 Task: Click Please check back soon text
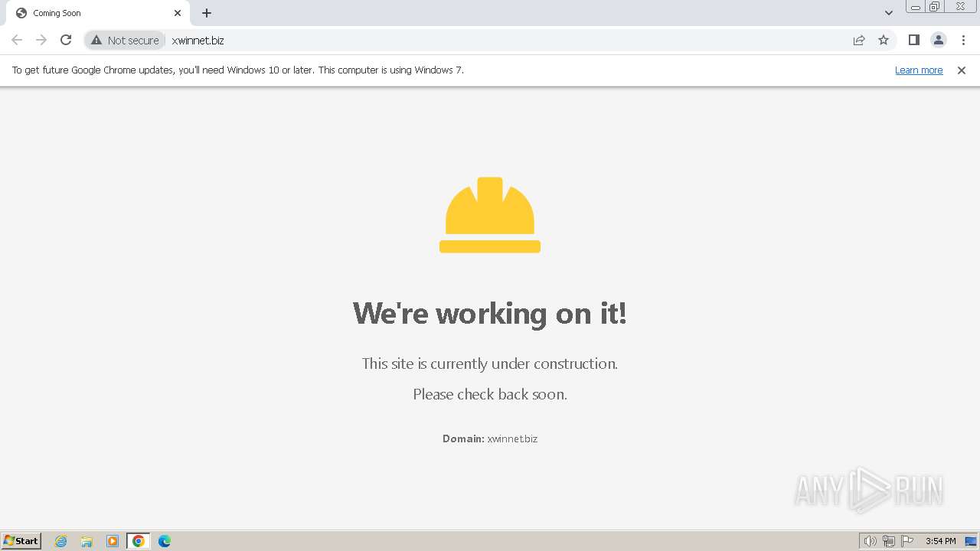pos(490,394)
